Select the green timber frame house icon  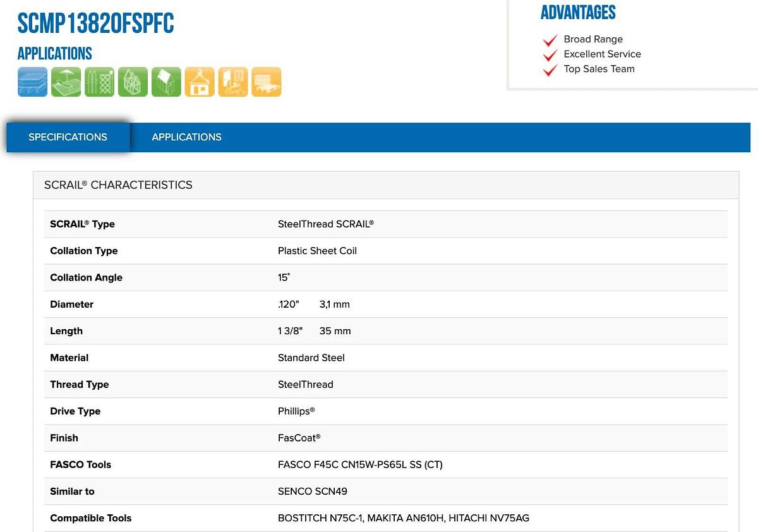[133, 82]
